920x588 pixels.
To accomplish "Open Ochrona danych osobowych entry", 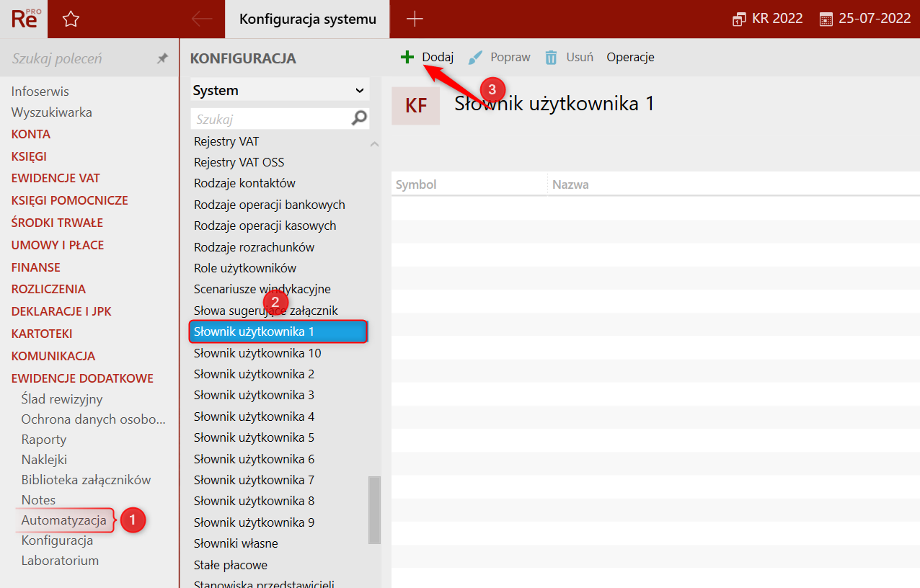I will coord(94,419).
